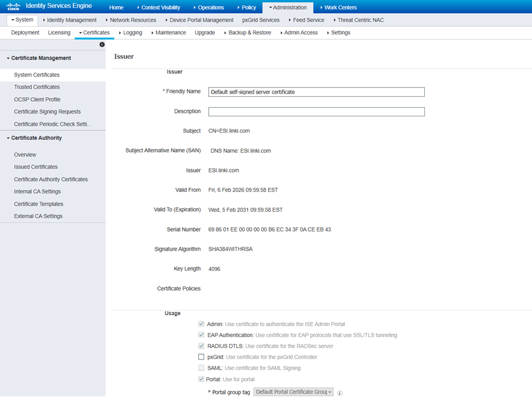Toggle the Portal usage checkbox
Screen dimensions: 532x402
pos(201,379)
